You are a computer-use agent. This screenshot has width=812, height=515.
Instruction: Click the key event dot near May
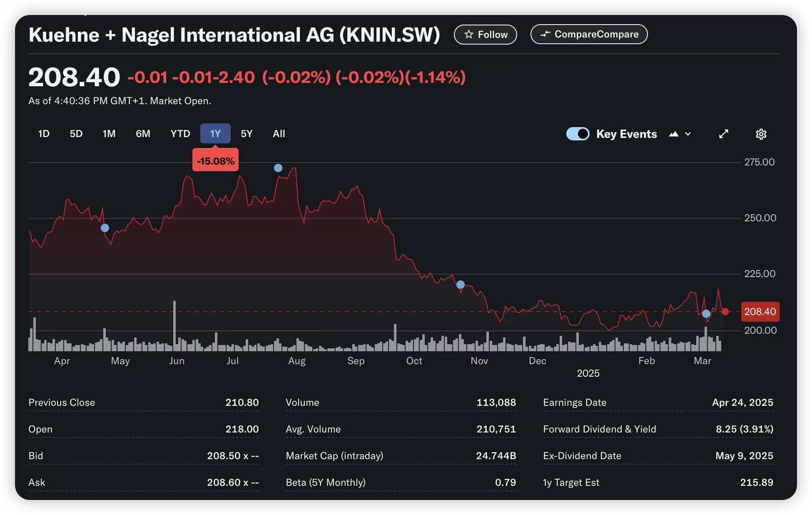point(105,228)
